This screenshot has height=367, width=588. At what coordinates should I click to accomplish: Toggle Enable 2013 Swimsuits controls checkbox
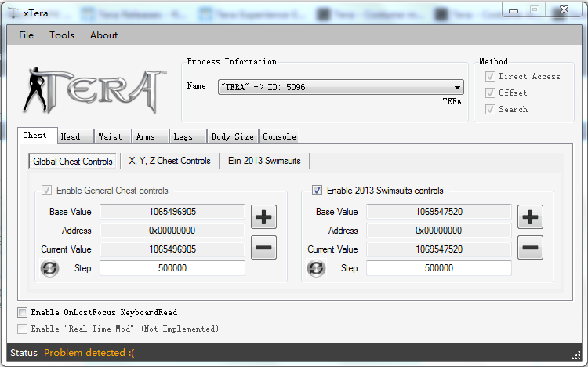click(317, 190)
